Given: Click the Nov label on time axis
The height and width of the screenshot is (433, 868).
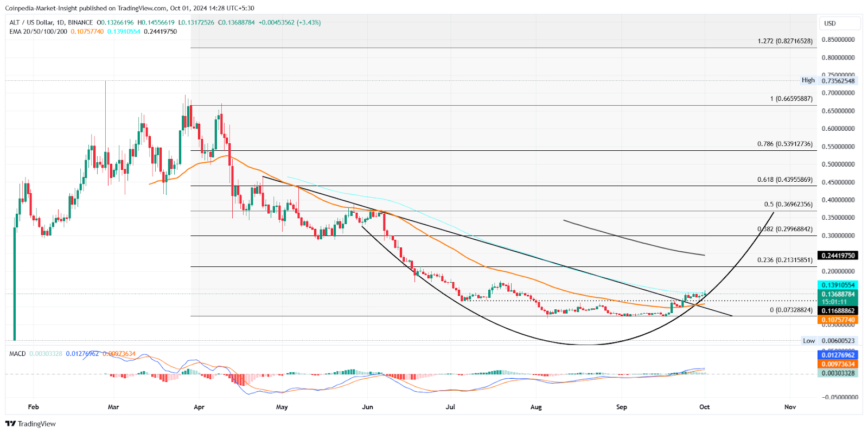Looking at the screenshot, I should 790,407.
